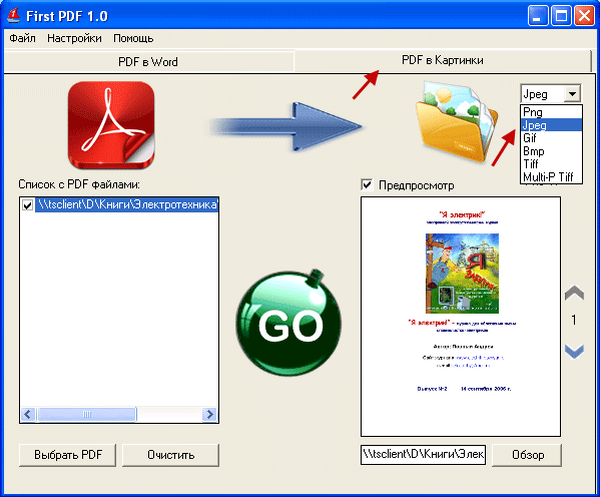The width and height of the screenshot is (600, 497).
Task: Switch to the PDF в Word tab
Action: point(148,62)
